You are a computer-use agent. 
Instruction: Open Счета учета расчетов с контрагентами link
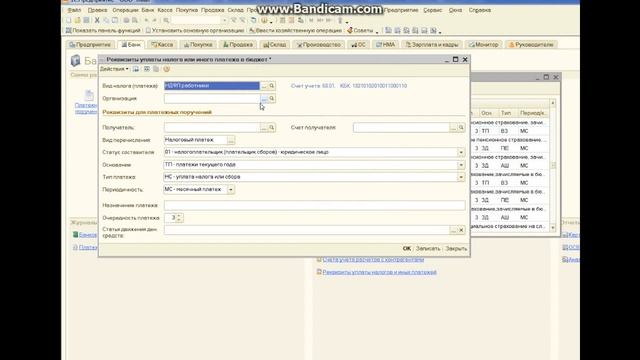[x=373, y=260]
